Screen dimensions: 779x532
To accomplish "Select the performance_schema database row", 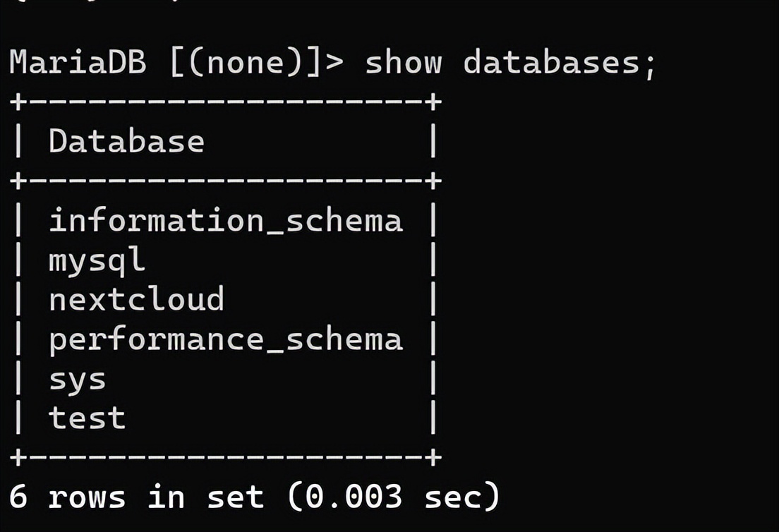I will pos(225,339).
